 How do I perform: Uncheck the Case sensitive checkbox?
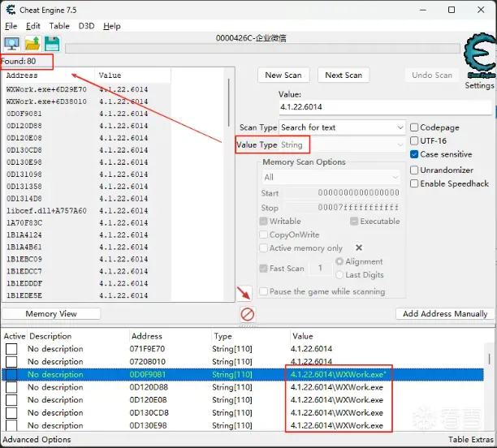414,154
